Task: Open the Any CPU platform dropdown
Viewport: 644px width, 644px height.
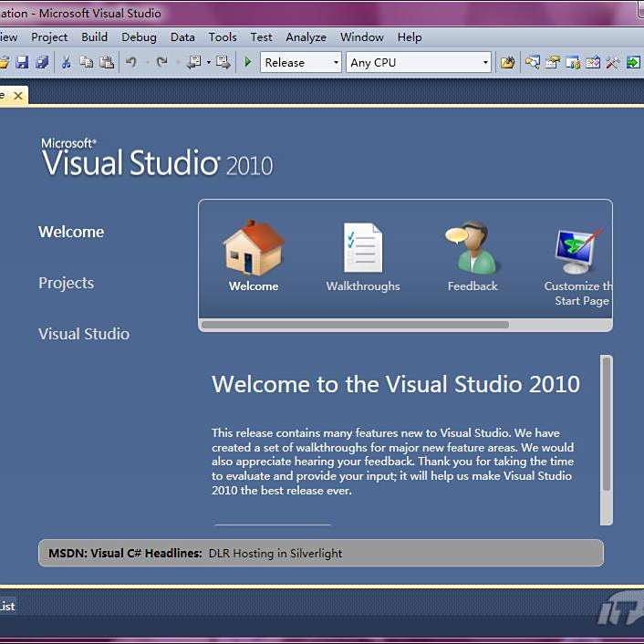Action: [485, 63]
